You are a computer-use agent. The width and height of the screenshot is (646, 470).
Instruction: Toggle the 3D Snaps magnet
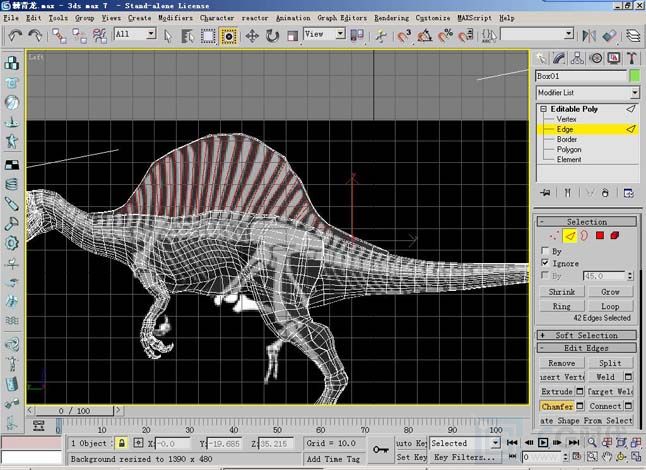pyautogui.click(x=404, y=36)
